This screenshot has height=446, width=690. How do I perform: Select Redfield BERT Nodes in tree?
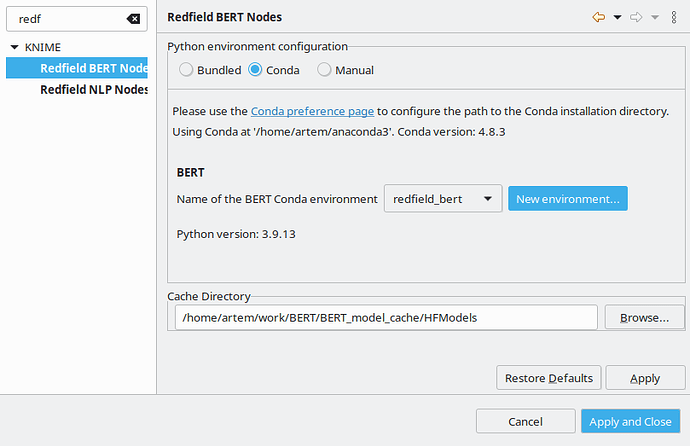coord(77,68)
